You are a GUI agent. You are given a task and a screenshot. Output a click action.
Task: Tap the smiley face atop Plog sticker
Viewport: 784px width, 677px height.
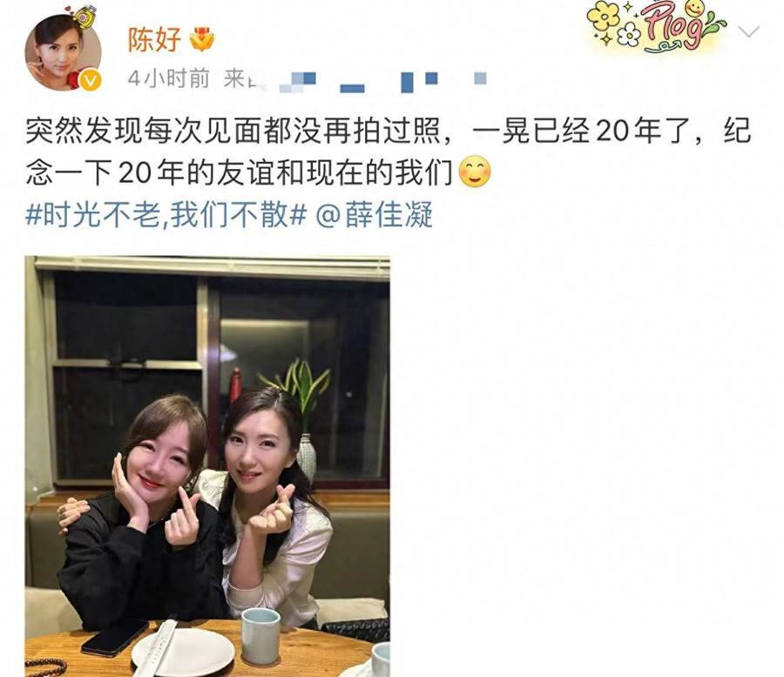coord(694,9)
